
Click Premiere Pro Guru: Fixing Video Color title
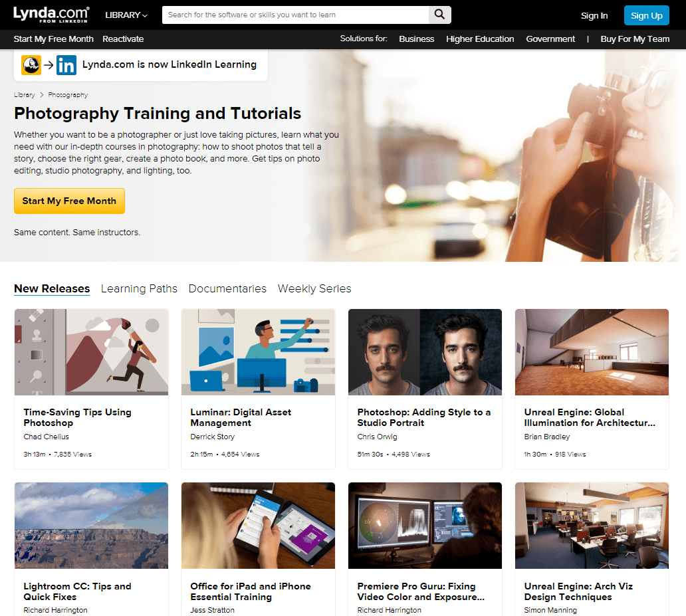(421, 591)
